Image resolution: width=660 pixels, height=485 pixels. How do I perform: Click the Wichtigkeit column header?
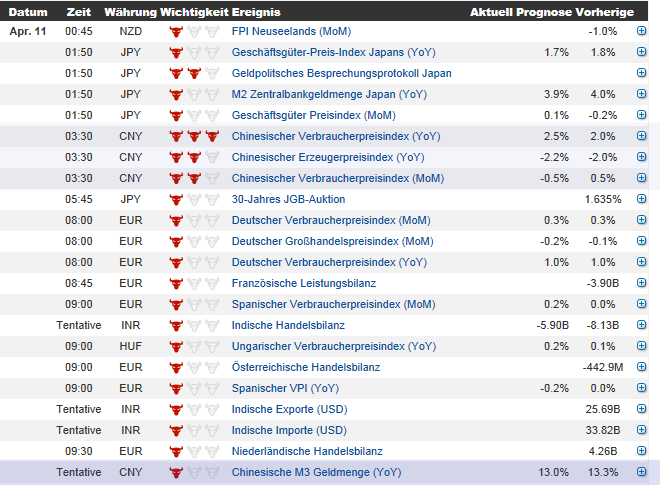193,12
